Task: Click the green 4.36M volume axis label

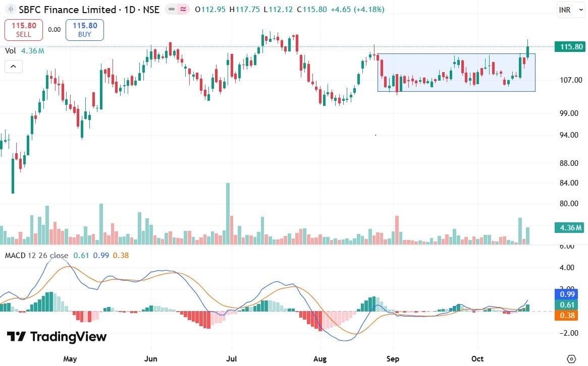Action: 569,227
